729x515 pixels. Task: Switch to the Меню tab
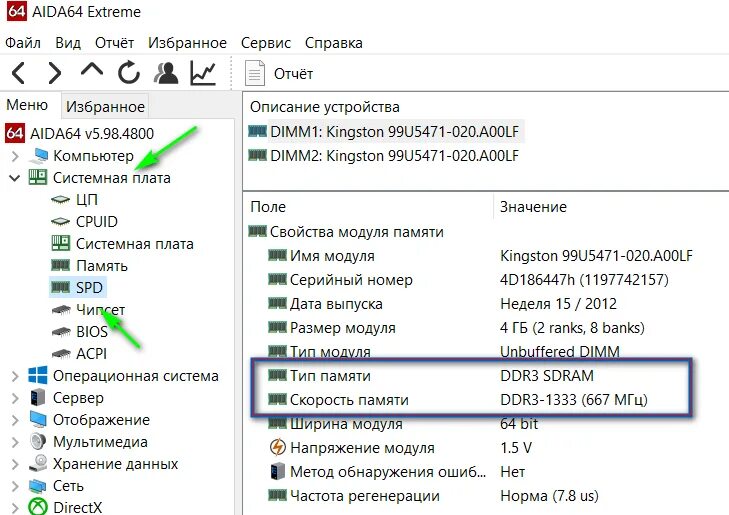click(x=27, y=105)
